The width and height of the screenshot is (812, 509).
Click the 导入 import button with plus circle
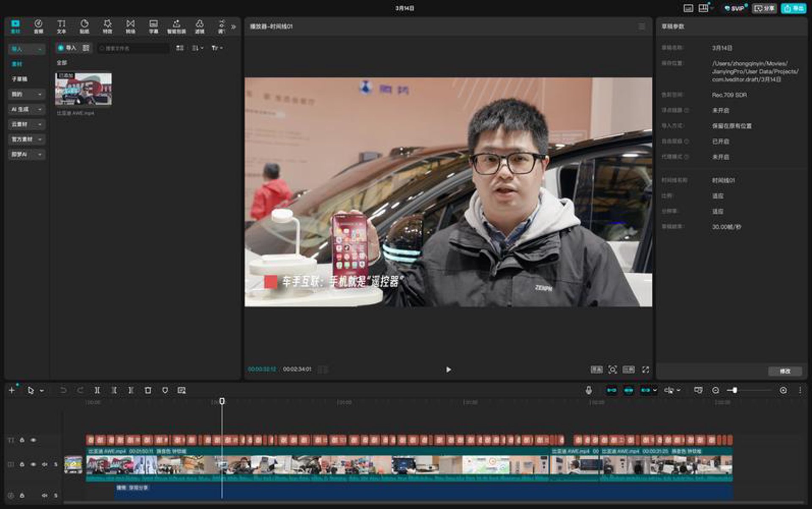(67, 48)
